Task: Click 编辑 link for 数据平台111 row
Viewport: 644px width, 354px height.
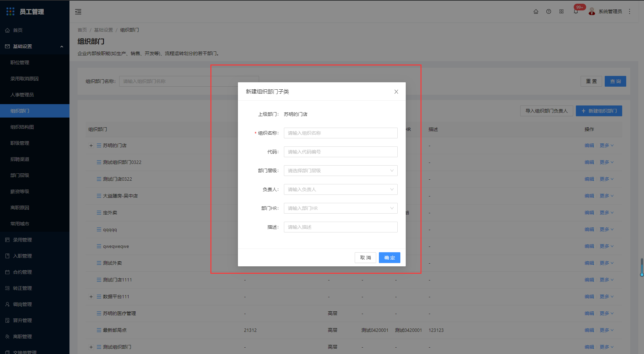Action: pyautogui.click(x=589, y=297)
